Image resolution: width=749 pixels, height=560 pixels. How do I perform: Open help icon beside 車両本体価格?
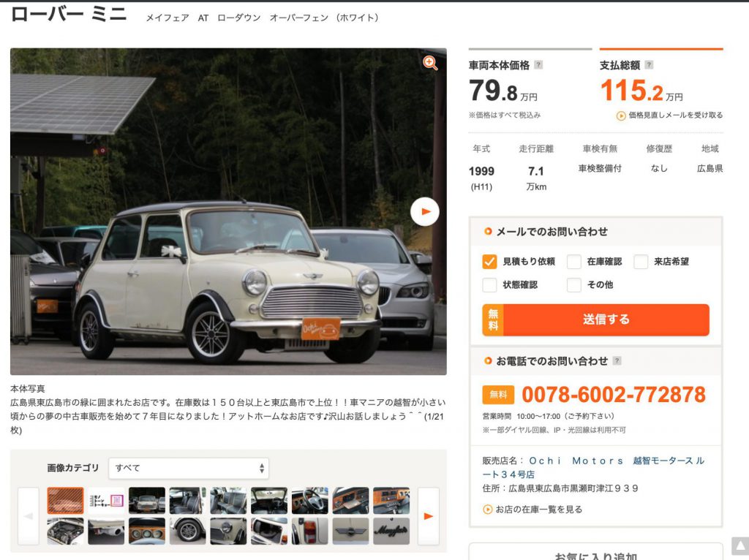tap(538, 65)
